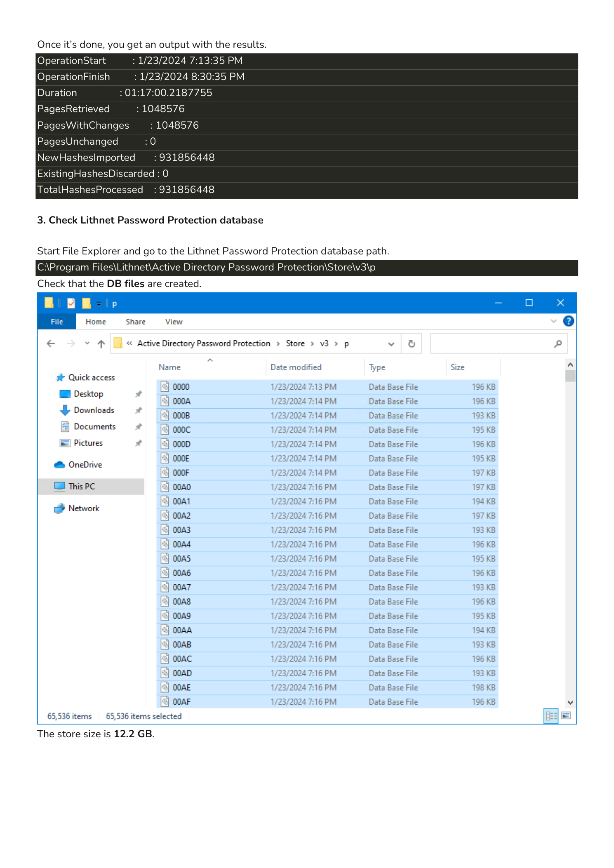This screenshot has height=868, width=614.
Task: Unpin Pictures using its pin icon
Action: [x=139, y=443]
